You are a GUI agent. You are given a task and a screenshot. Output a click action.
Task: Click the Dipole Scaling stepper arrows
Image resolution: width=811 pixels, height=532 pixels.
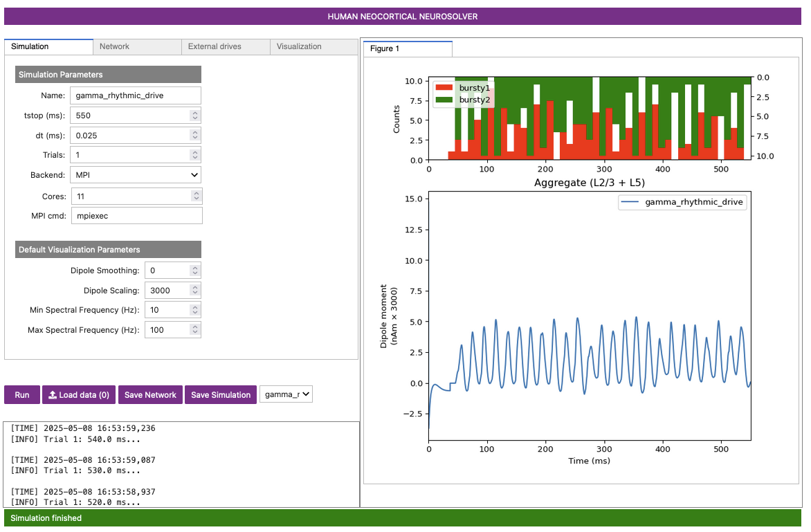click(x=195, y=291)
